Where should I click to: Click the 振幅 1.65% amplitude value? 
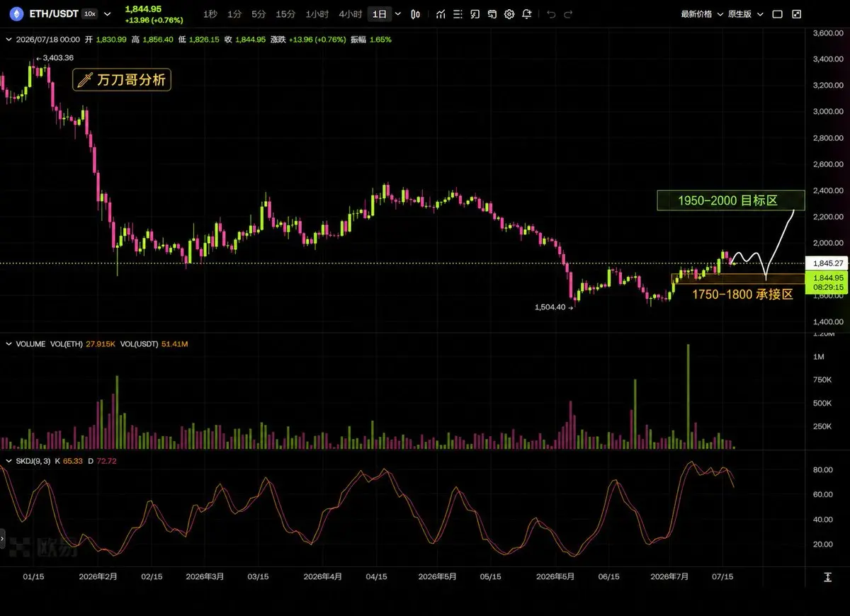tap(370, 40)
